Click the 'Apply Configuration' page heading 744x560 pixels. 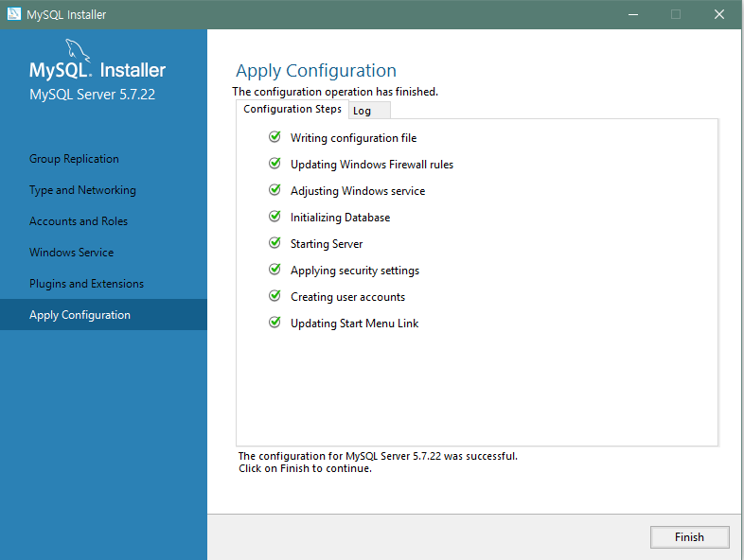pyautogui.click(x=316, y=71)
